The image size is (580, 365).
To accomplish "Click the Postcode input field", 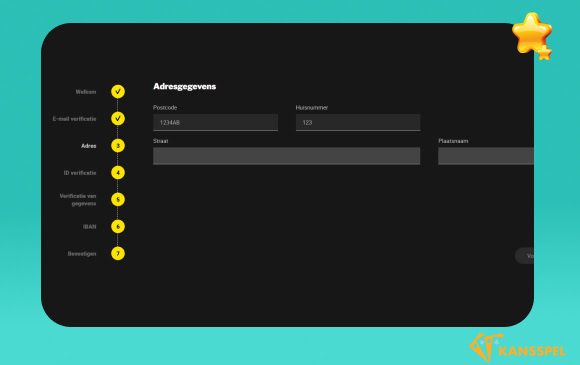I will click(215, 122).
